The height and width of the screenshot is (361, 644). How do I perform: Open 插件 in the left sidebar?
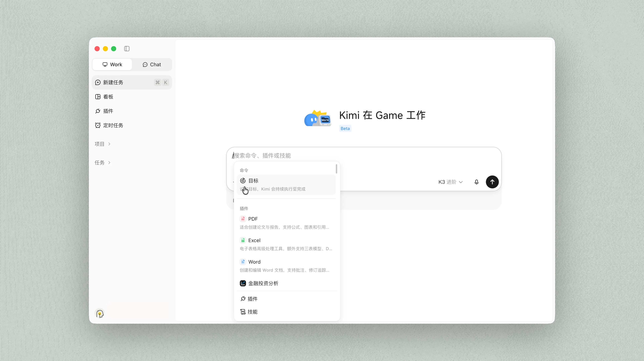pos(132,111)
